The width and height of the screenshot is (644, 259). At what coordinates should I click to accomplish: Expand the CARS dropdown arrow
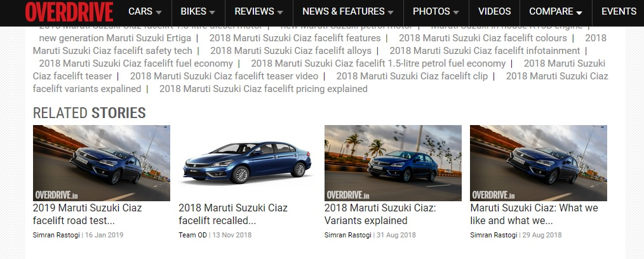(159, 12)
